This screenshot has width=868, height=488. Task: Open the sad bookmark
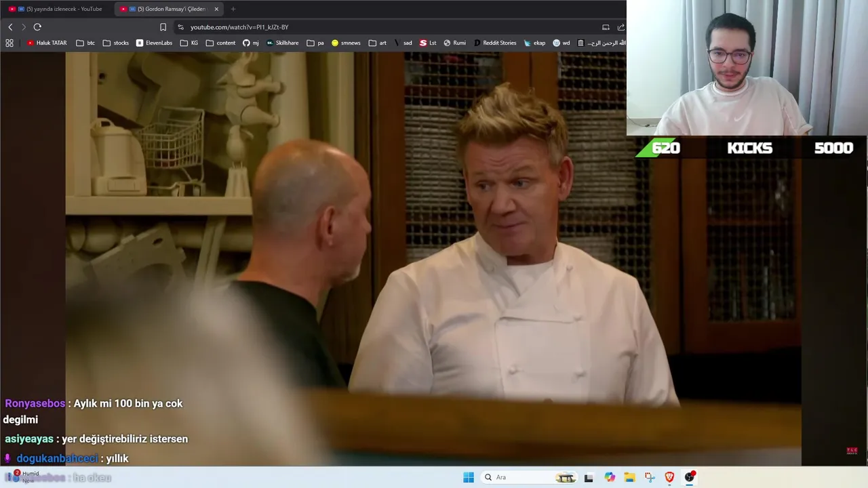coord(403,43)
